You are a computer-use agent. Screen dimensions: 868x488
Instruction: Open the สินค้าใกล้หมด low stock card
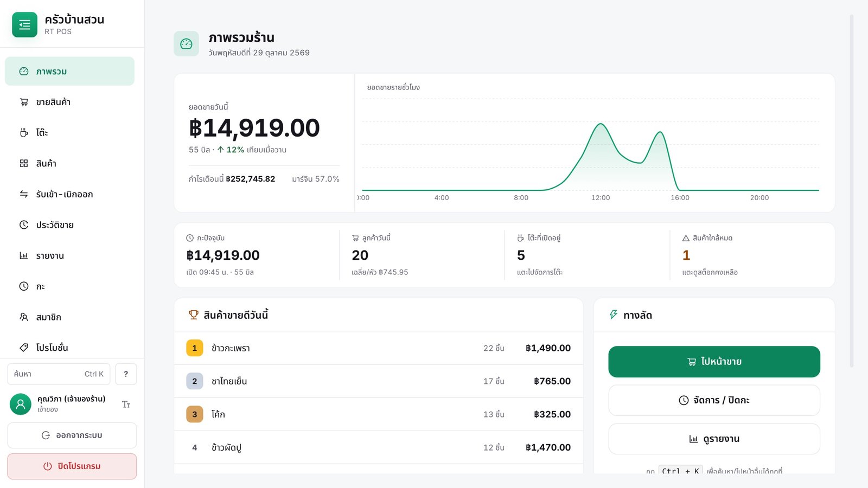pos(752,255)
